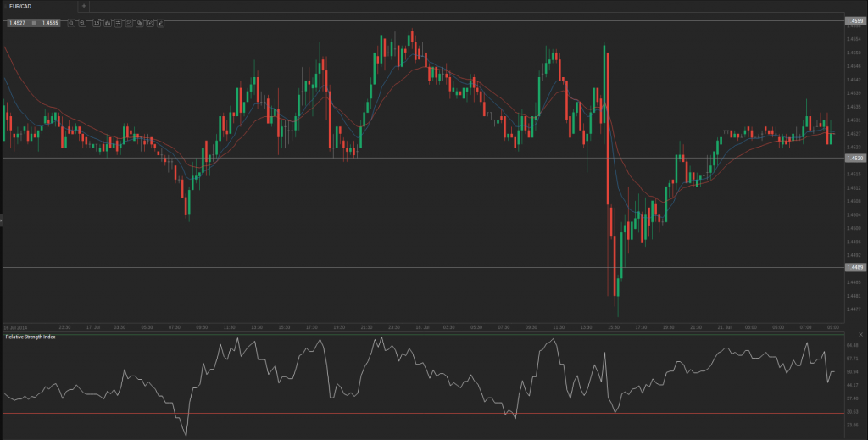The height and width of the screenshot is (440, 868).
Task: Click the 1.4535 buy price button
Action: (x=49, y=23)
